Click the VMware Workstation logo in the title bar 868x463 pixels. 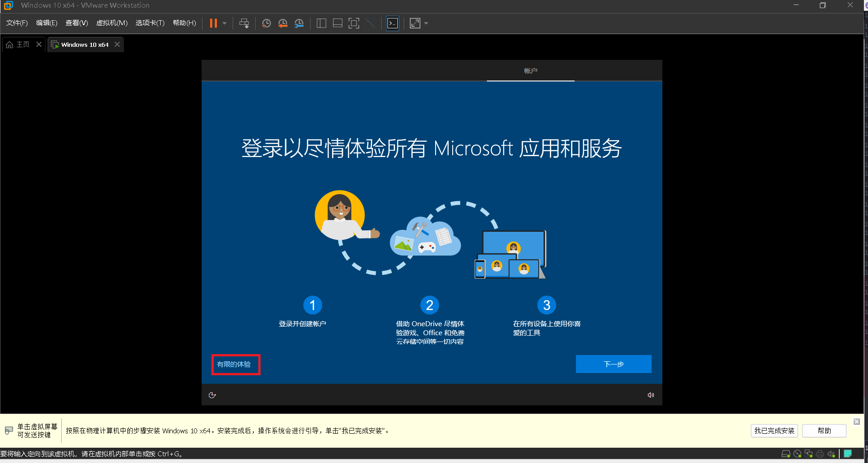click(x=8, y=5)
